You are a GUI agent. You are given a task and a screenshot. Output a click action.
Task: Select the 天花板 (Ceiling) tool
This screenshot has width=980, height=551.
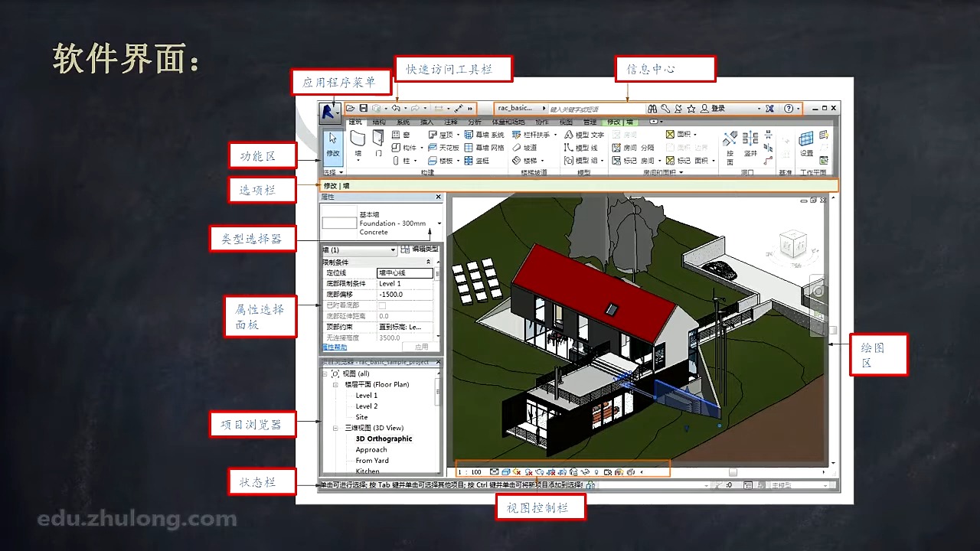pos(443,148)
